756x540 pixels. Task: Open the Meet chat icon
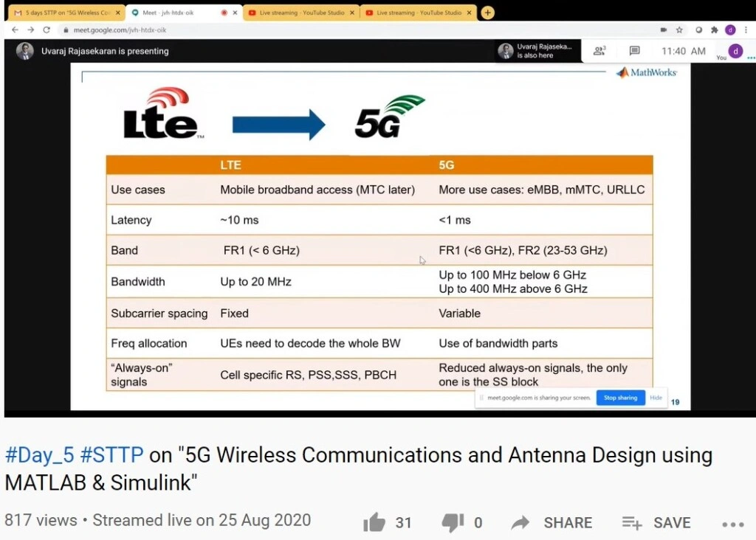[x=634, y=51]
